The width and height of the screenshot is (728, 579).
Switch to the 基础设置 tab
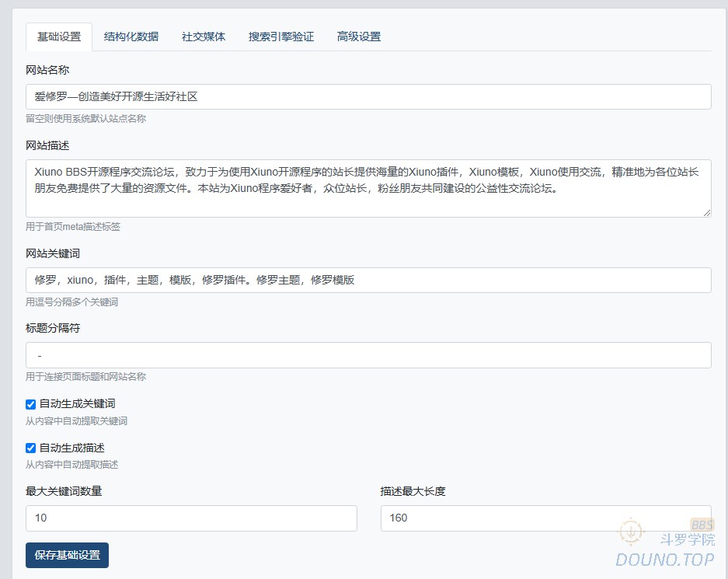pyautogui.click(x=59, y=37)
